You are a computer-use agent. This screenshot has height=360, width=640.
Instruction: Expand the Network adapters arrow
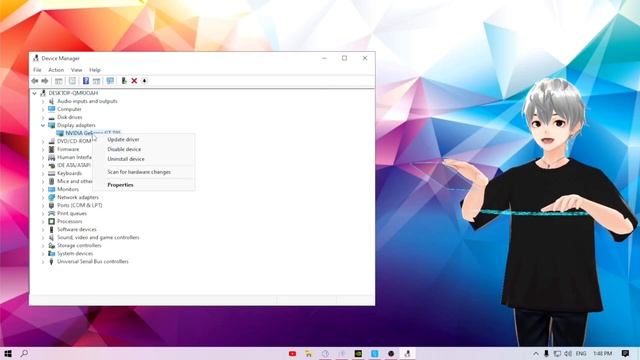pyautogui.click(x=43, y=198)
